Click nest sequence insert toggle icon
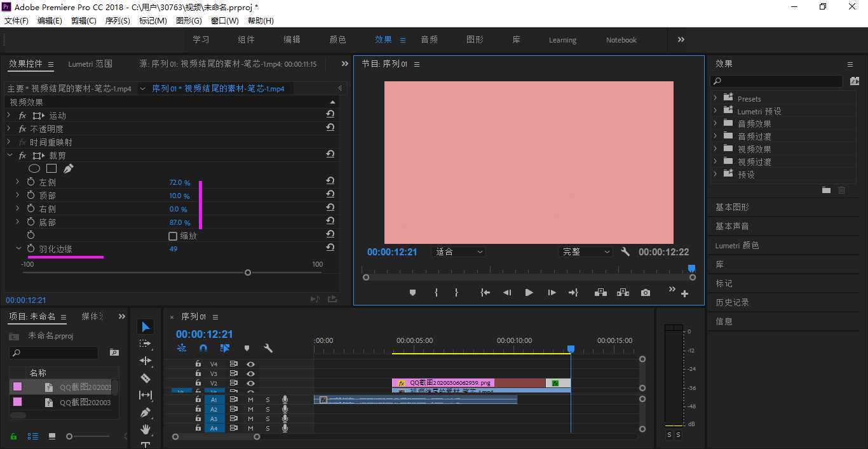This screenshot has height=449, width=868. [182, 348]
